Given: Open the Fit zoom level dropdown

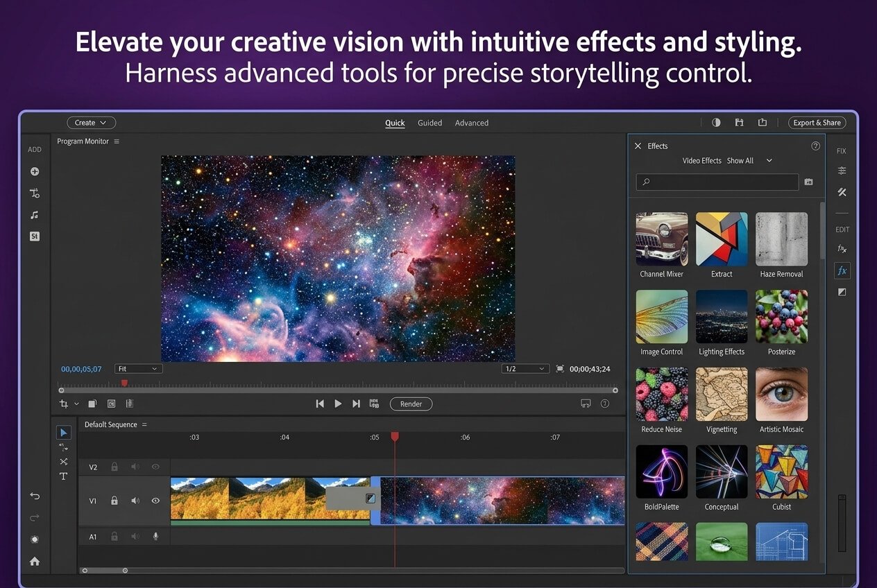Looking at the screenshot, I should 138,368.
